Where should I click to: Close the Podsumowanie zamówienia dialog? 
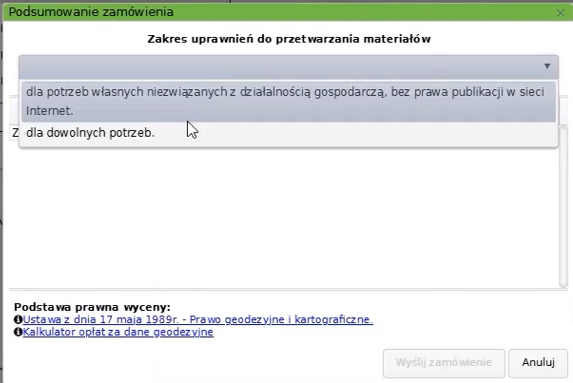click(x=560, y=13)
